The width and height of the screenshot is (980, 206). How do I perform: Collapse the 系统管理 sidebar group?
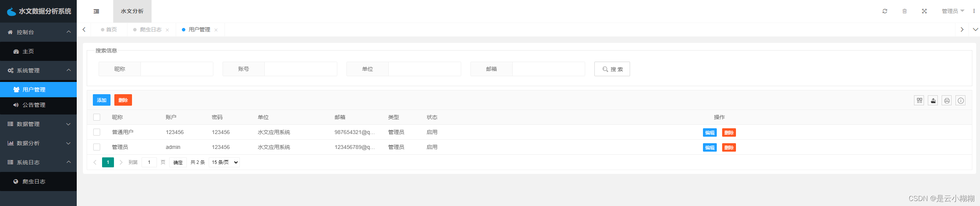pyautogui.click(x=38, y=70)
